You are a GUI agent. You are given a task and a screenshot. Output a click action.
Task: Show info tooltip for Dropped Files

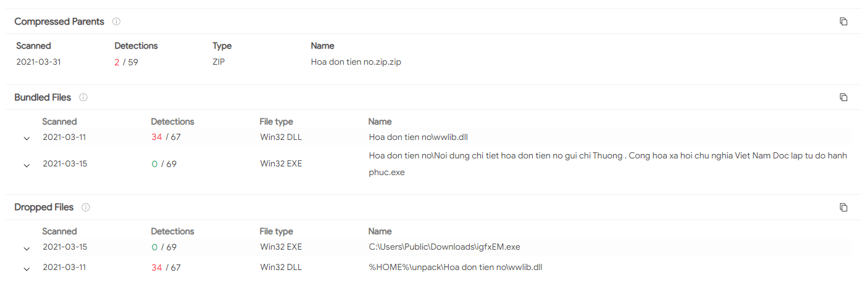tap(86, 207)
